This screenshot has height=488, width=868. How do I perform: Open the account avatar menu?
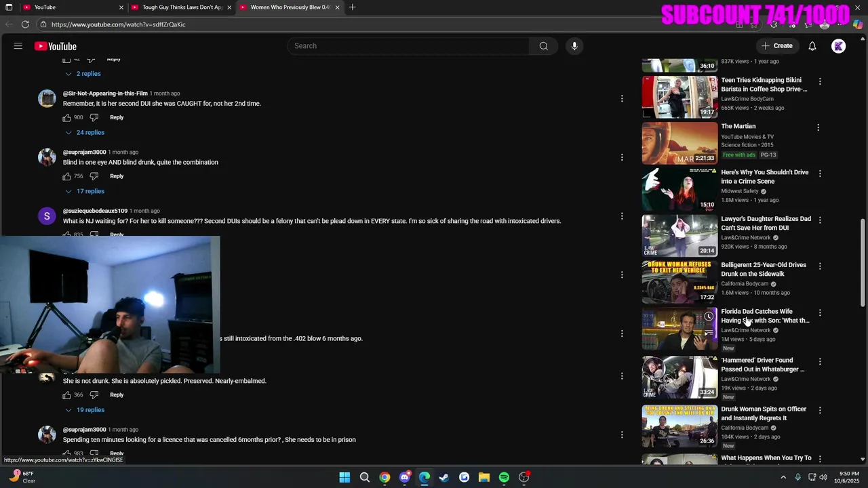coord(839,46)
